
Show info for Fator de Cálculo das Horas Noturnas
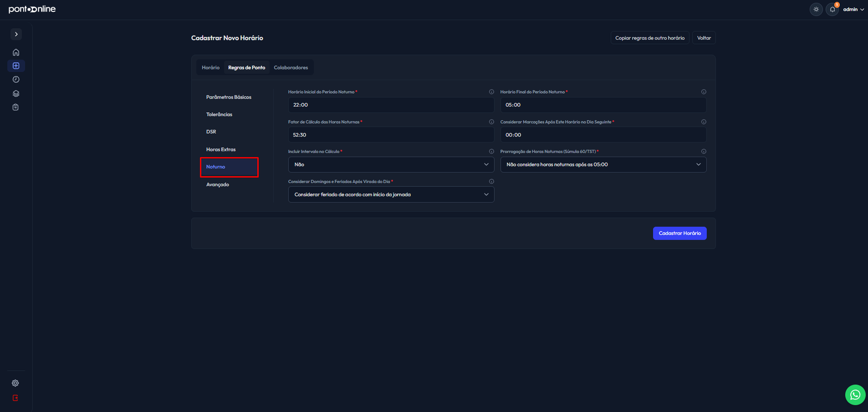point(492,122)
